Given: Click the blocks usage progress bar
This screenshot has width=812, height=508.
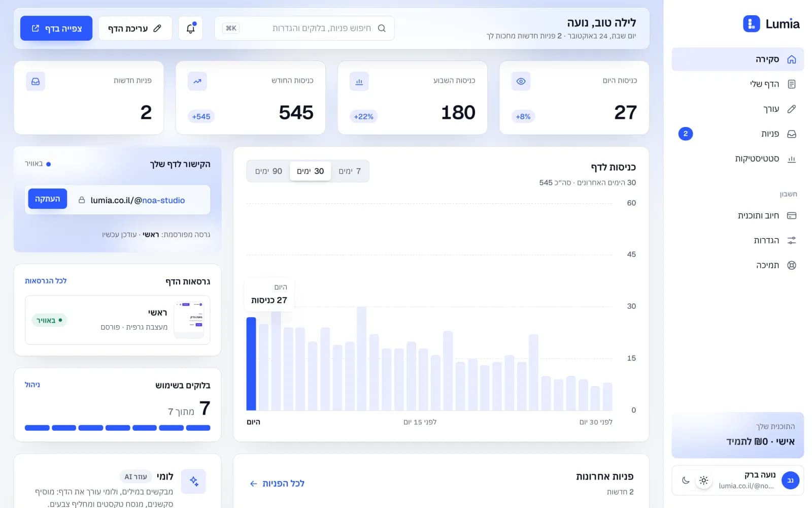Looking at the screenshot, I should click(117, 428).
